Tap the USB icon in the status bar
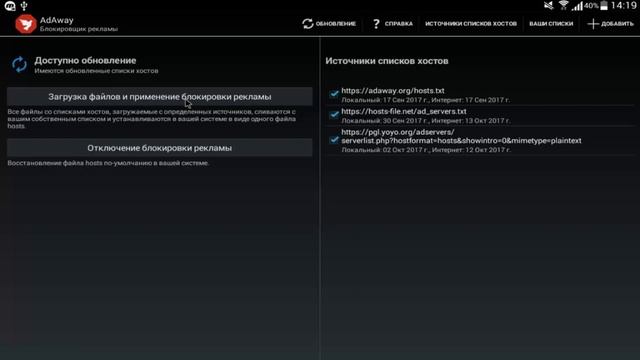The width and height of the screenshot is (640, 360). 24,6
